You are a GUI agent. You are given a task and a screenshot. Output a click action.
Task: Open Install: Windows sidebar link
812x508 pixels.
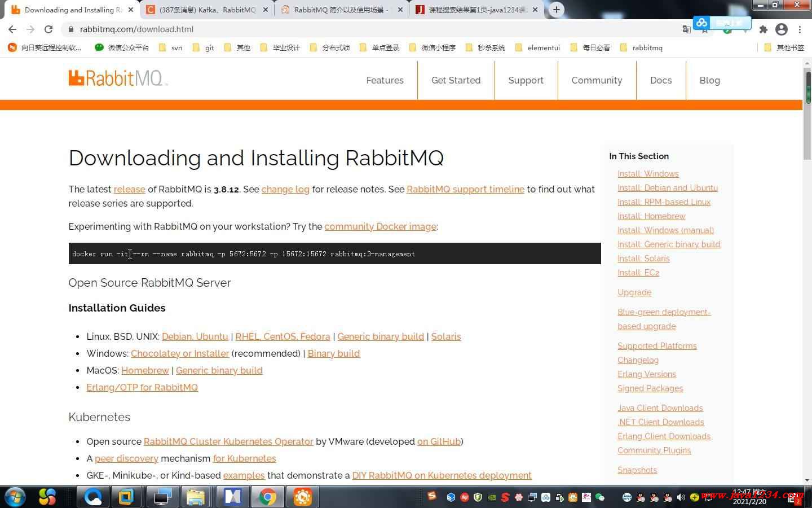tap(648, 174)
